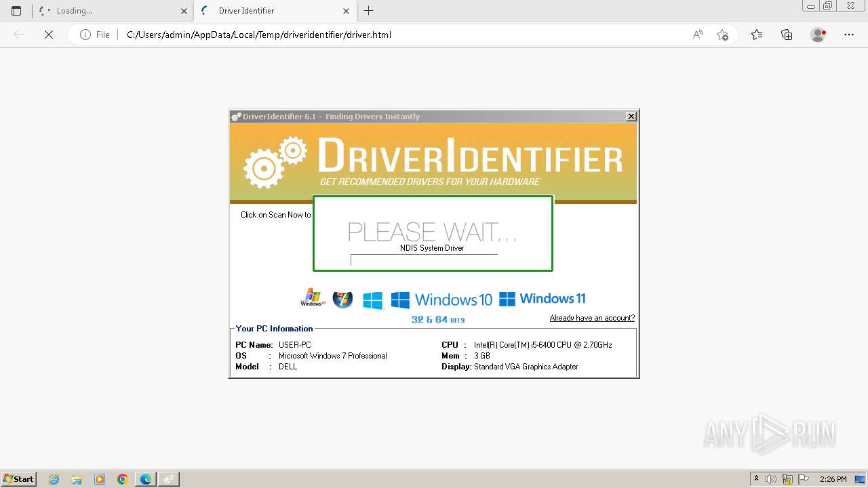Open the volume control

771,479
